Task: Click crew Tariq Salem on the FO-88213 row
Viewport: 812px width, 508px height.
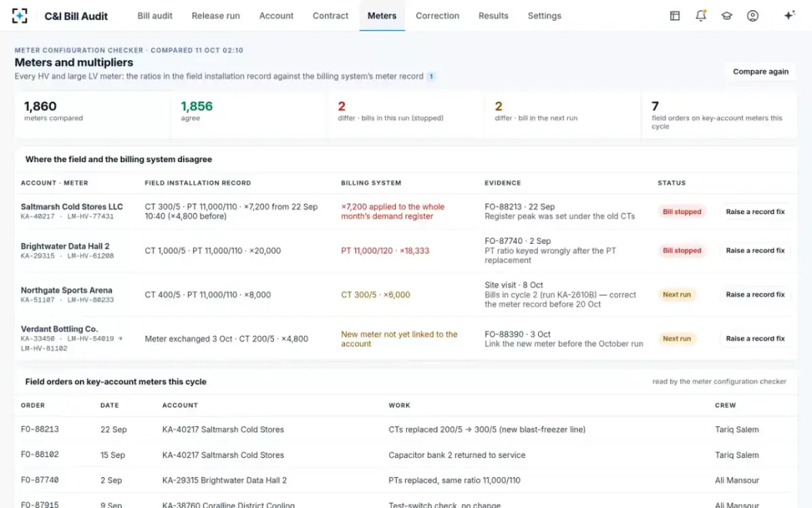Action: 737,429
